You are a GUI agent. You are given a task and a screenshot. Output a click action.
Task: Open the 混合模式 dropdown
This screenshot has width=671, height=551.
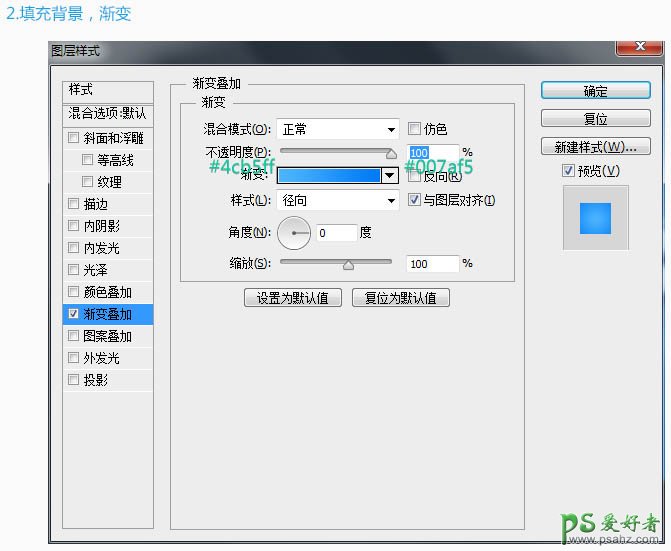(338, 129)
